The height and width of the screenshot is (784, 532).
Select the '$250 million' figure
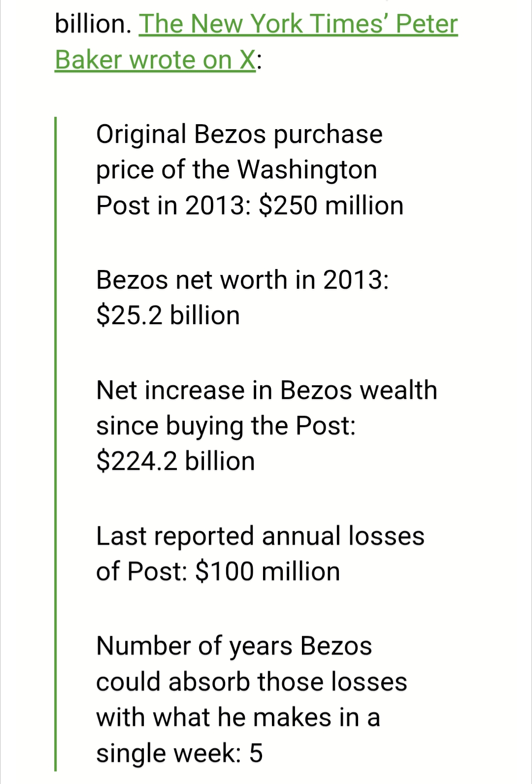click(x=331, y=205)
